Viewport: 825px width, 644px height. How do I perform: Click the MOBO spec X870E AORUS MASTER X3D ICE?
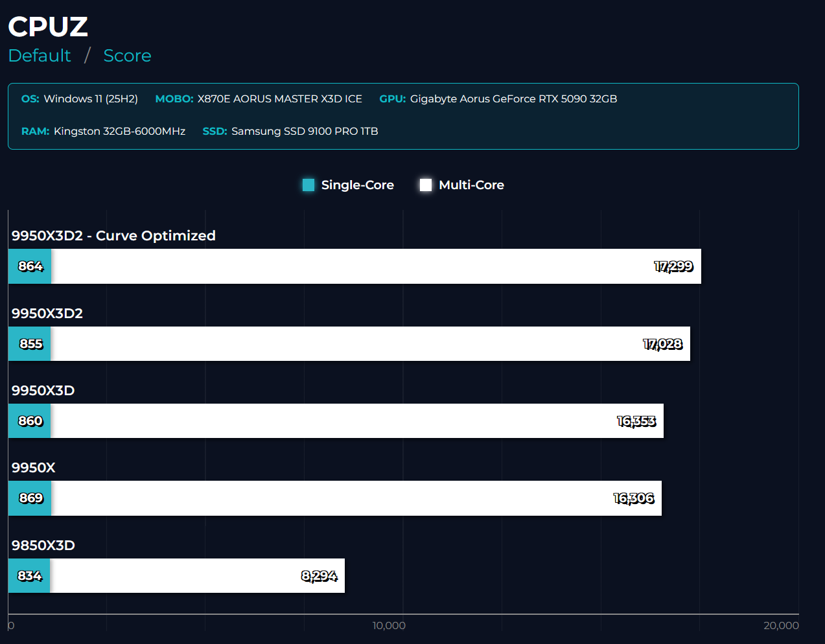[x=279, y=99]
